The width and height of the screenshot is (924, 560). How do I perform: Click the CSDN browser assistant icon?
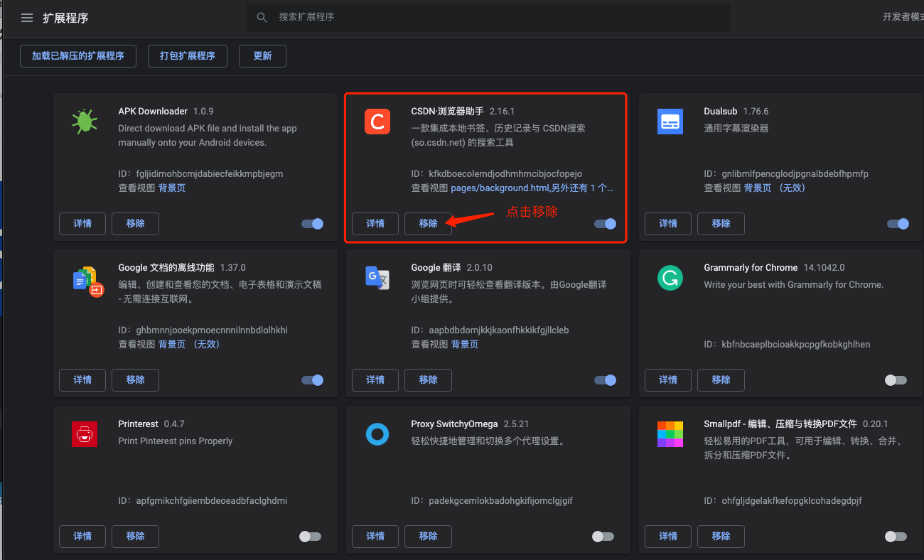(x=377, y=122)
